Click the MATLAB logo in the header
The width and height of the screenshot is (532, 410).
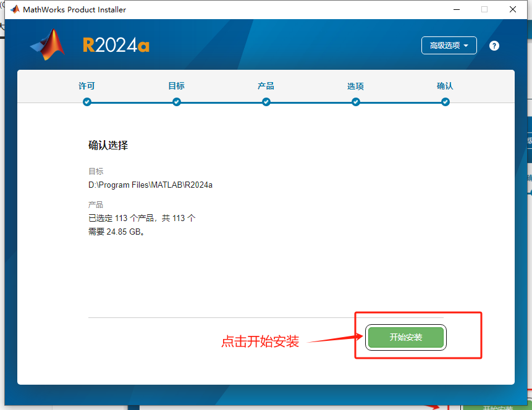48,44
